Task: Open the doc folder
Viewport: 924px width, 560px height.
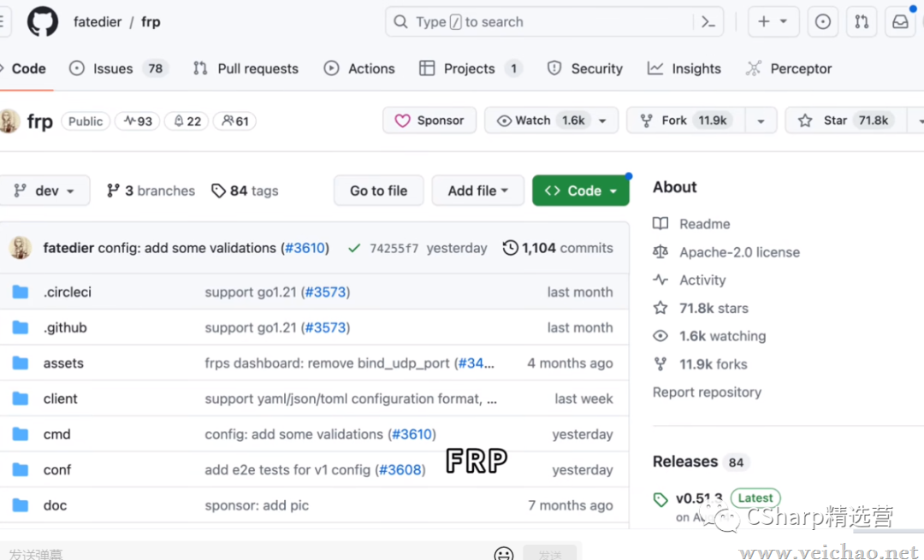Action: pos(55,505)
